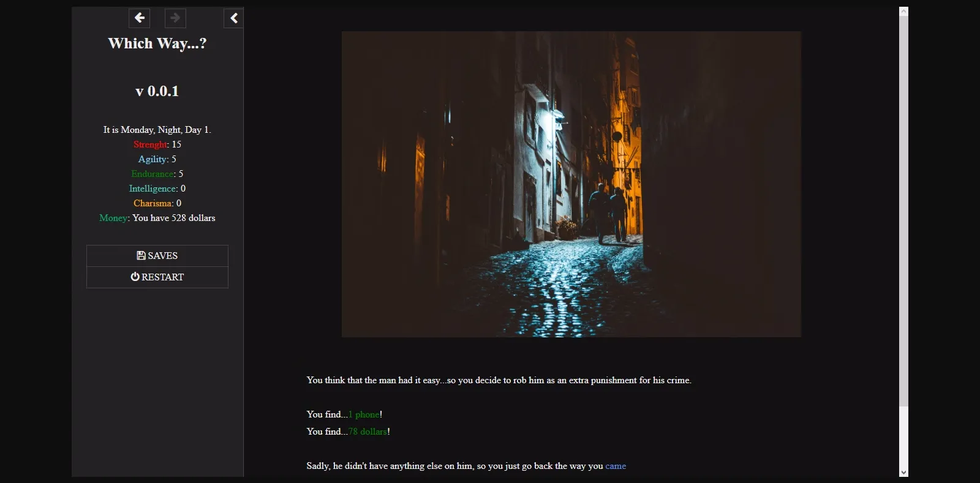This screenshot has height=483, width=980.
Task: Click the green Endurance stat label
Action: tap(152, 174)
